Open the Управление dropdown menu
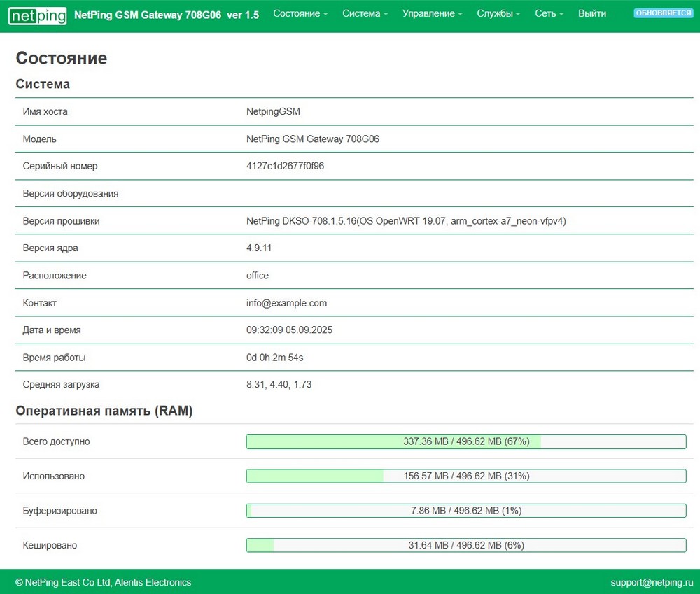Viewport: 700px width, 594px height. coord(432,14)
